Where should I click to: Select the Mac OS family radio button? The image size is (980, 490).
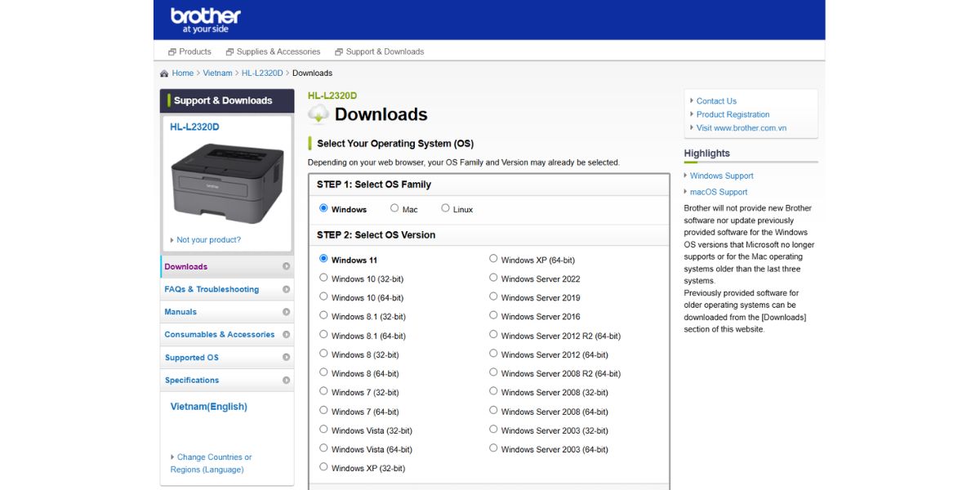394,208
